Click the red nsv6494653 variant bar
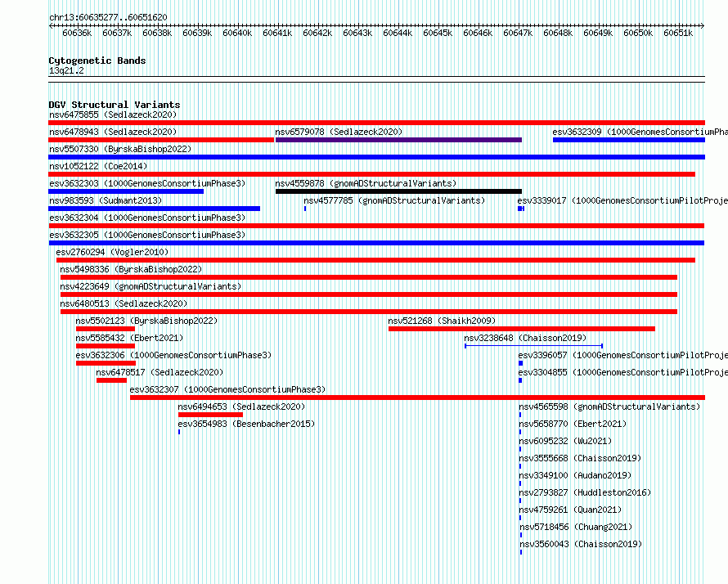728x584 pixels. (210, 415)
